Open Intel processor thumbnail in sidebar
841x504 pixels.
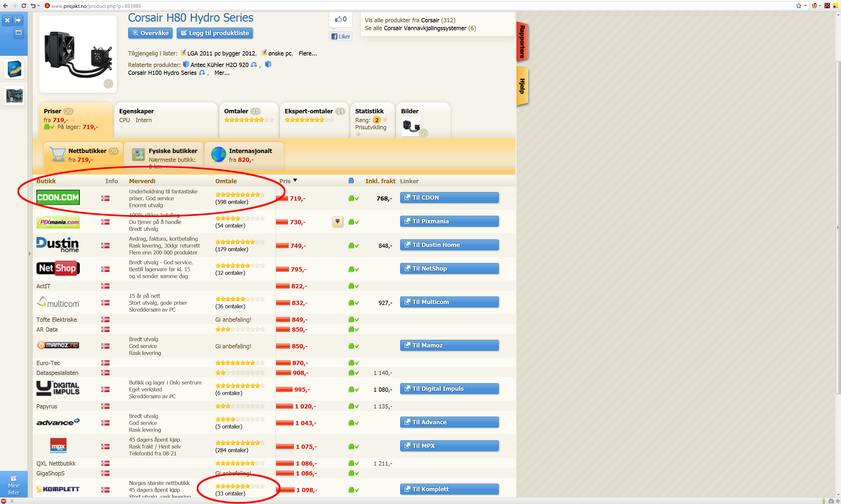(x=14, y=69)
